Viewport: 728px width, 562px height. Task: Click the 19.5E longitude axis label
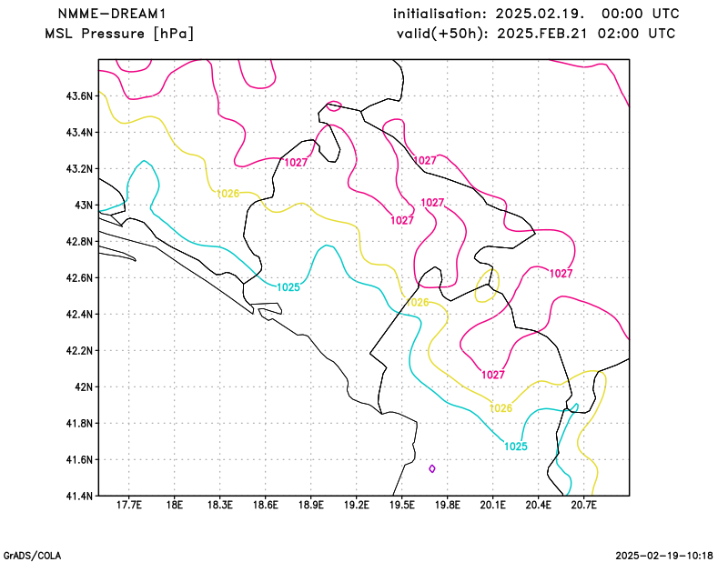[x=402, y=505]
